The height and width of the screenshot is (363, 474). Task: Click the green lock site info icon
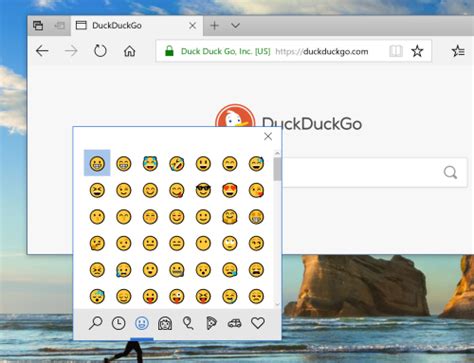pyautogui.click(x=169, y=51)
